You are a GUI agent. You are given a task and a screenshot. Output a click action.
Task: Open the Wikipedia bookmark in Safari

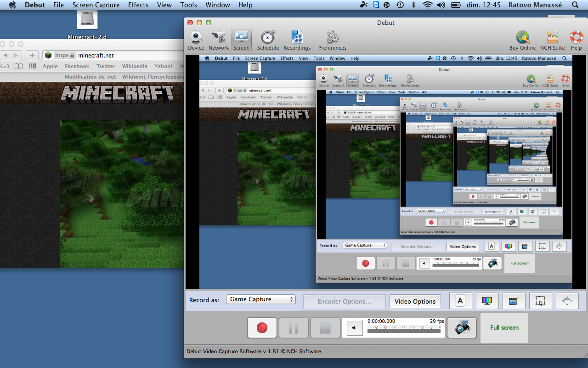tap(135, 66)
